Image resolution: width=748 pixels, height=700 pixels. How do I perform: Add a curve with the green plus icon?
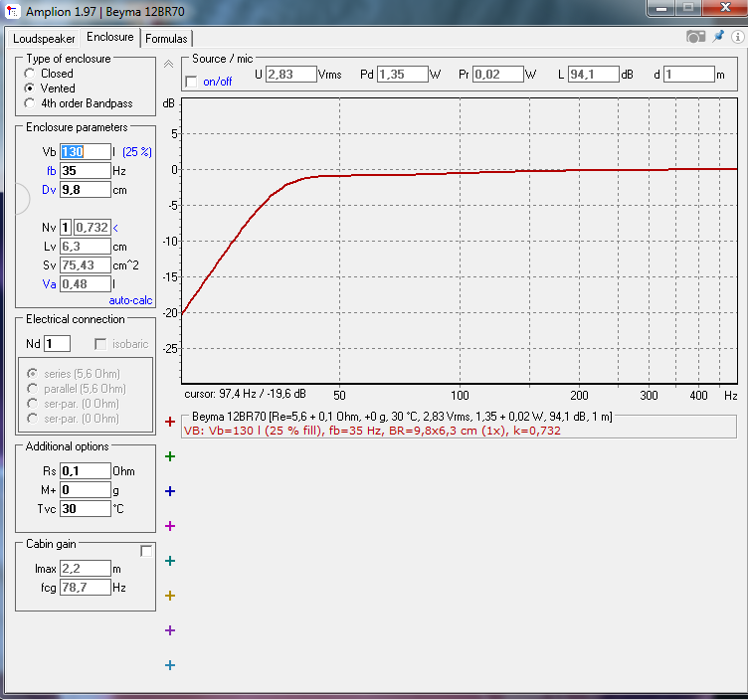point(170,456)
